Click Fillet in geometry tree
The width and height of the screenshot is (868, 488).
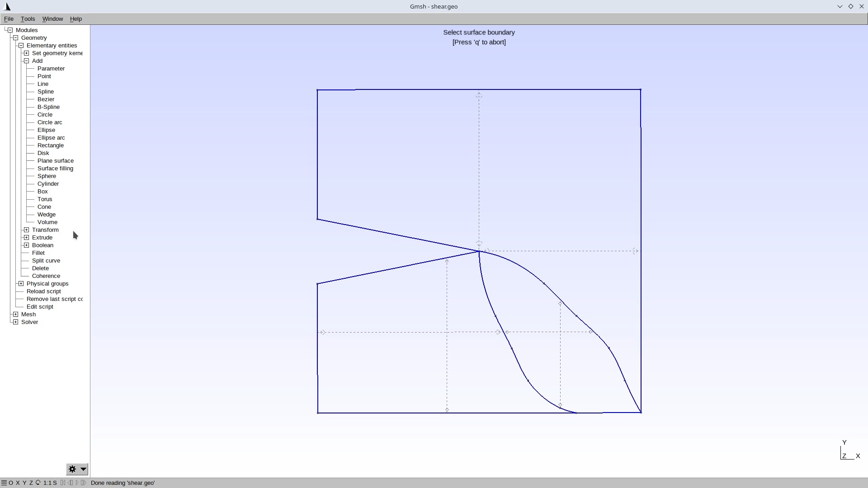click(38, 253)
